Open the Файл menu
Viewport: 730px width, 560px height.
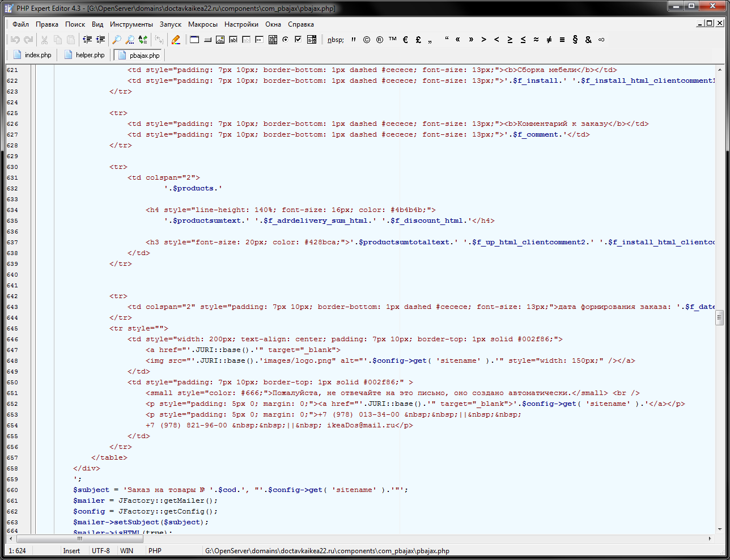point(20,24)
